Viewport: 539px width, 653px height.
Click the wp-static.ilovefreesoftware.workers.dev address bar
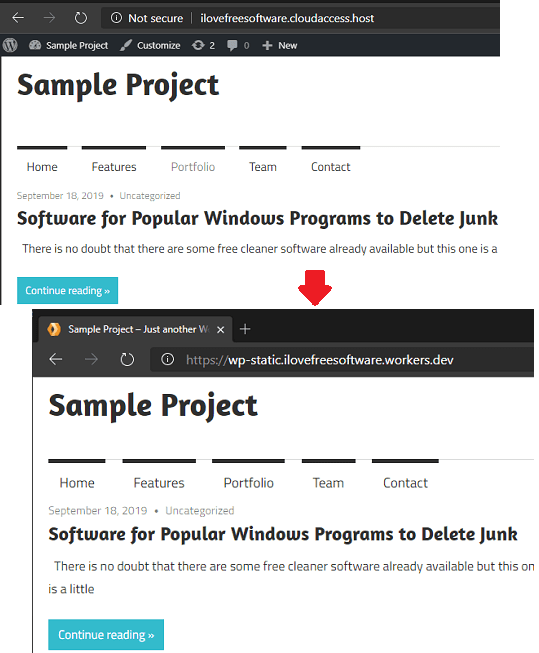(x=342, y=359)
